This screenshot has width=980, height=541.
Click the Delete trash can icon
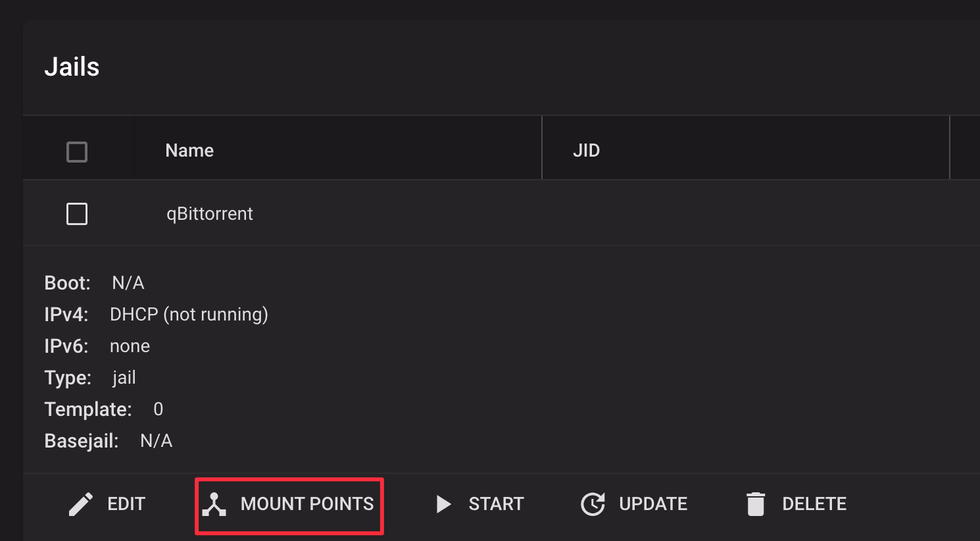756,504
